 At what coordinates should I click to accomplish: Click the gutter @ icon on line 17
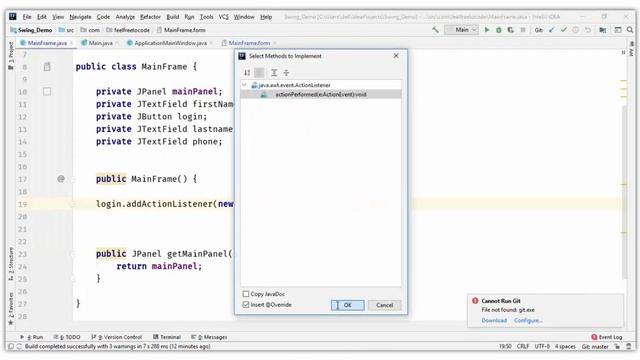point(61,179)
